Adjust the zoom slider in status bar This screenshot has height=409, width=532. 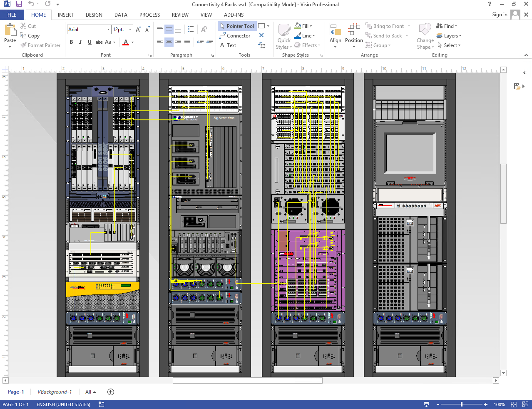pos(461,404)
